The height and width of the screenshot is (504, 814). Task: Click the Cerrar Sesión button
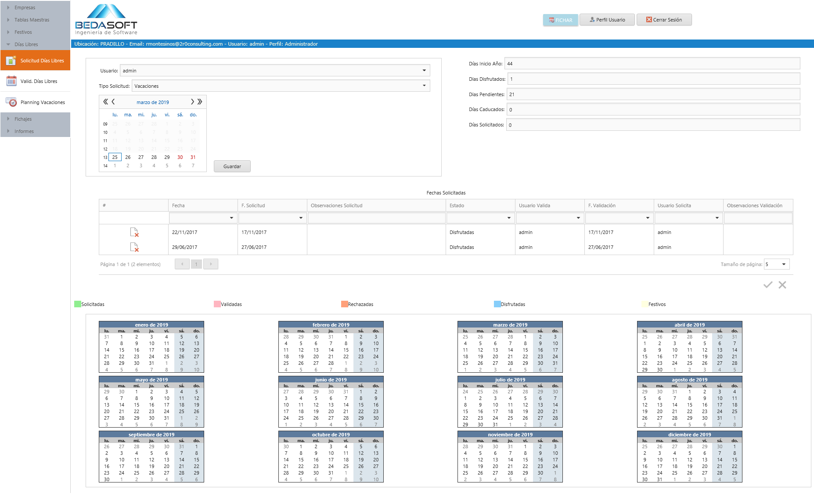pyautogui.click(x=664, y=20)
